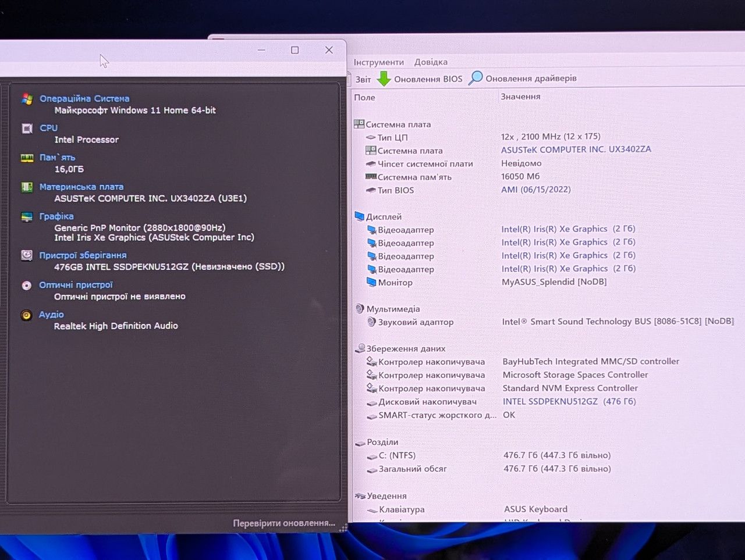Viewport: 745px width, 560px height.
Task: Click the magnifier Оновлення драйверів icon
Action: pyautogui.click(x=476, y=78)
